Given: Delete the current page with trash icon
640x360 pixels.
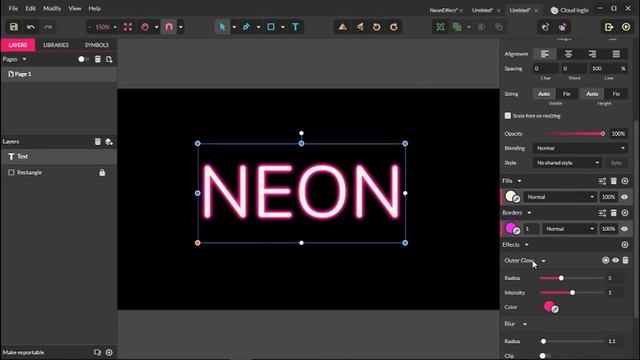Looking at the screenshot, I should click(98, 59).
